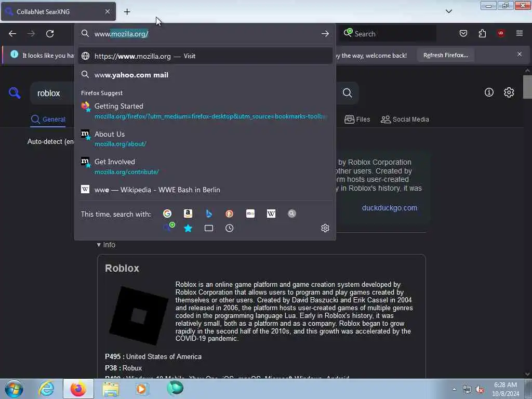
Task: Search this time with eBay icon
Action: [250, 214]
